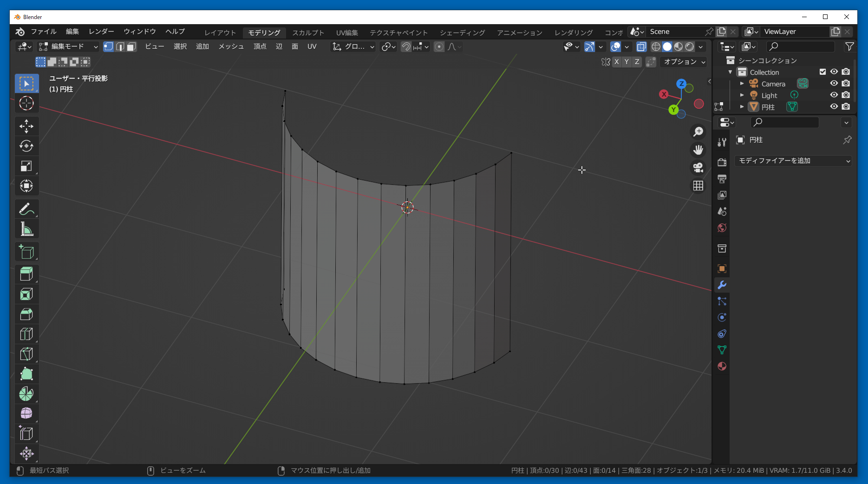Click the blue Z axis gizmo handle
This screenshot has width=868, height=484.
(x=681, y=84)
